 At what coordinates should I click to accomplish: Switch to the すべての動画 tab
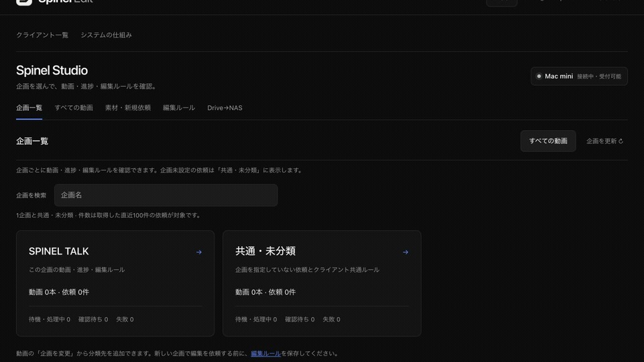(74, 108)
